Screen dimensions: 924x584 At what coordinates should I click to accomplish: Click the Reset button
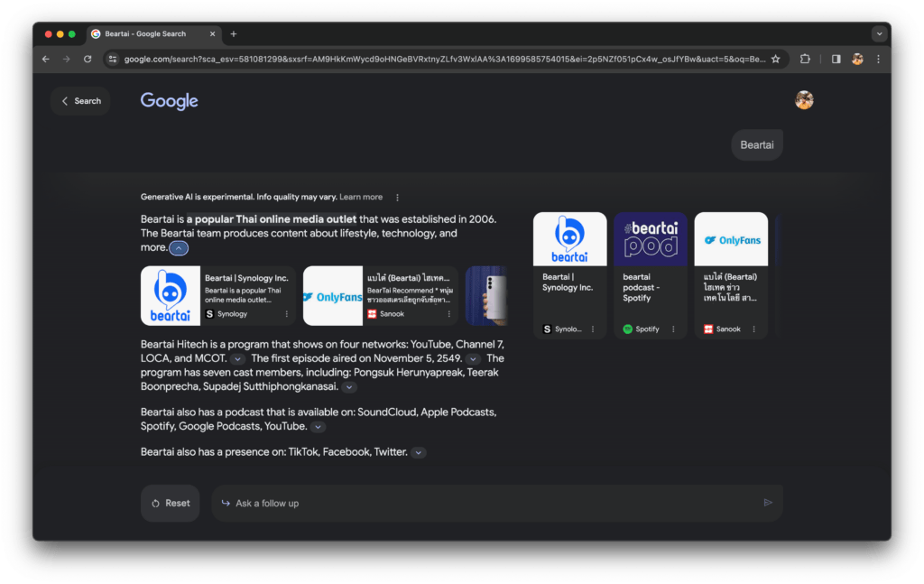171,504
